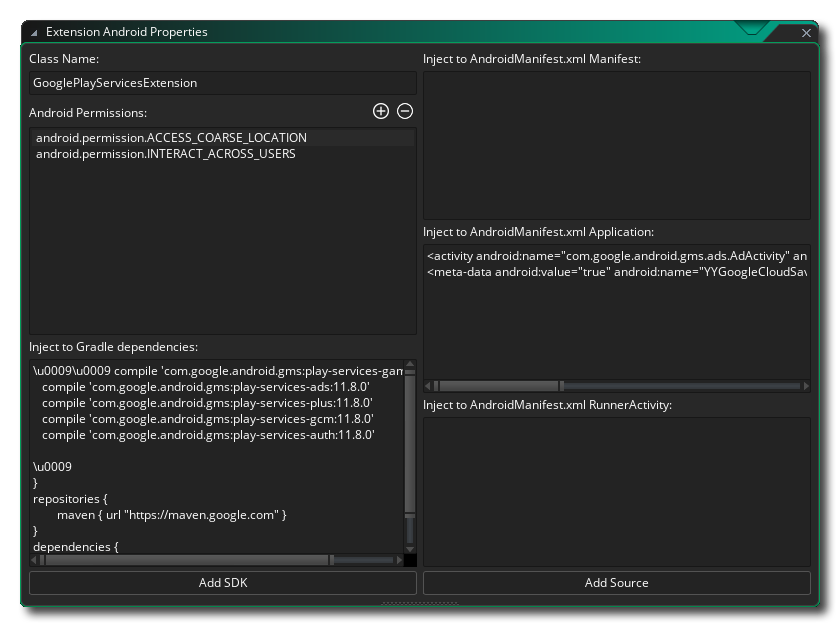Select android.permission.ACCESS_COARSE_LOCATION row
Screen dimensions: 840x627
[223, 138]
